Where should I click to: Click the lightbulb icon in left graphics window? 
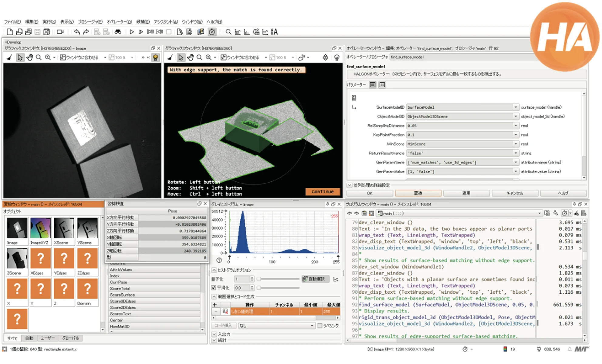point(155,57)
